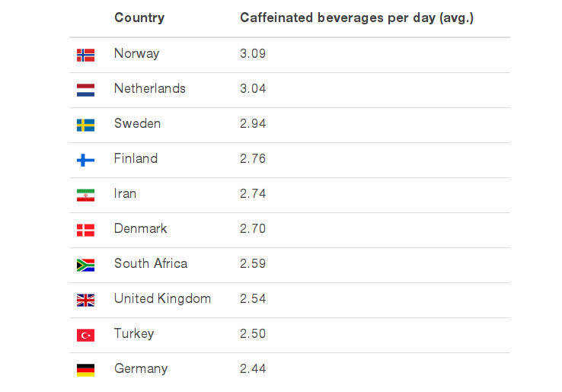Click the United Kingdom flag icon

[x=85, y=300]
